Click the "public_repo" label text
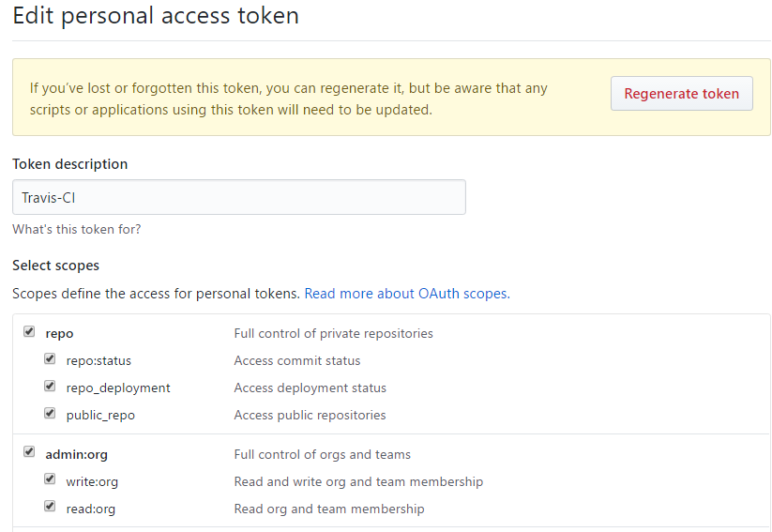The width and height of the screenshot is (772, 532). (100, 415)
